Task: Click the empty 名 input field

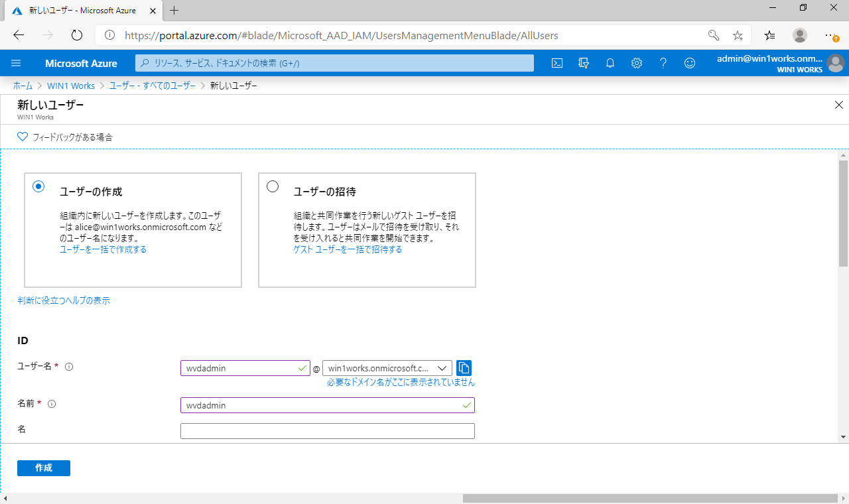Action: click(x=328, y=431)
